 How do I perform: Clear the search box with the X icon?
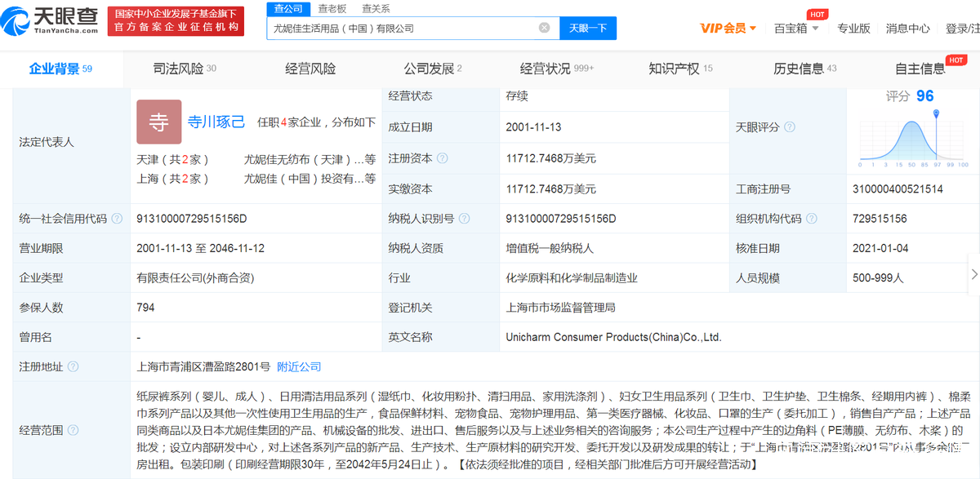coord(544,28)
